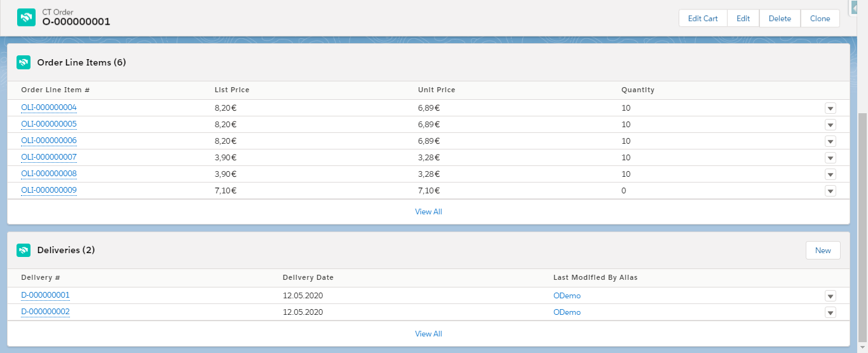Open delivery D-000000002
This screenshot has width=868, height=353.
click(x=45, y=312)
